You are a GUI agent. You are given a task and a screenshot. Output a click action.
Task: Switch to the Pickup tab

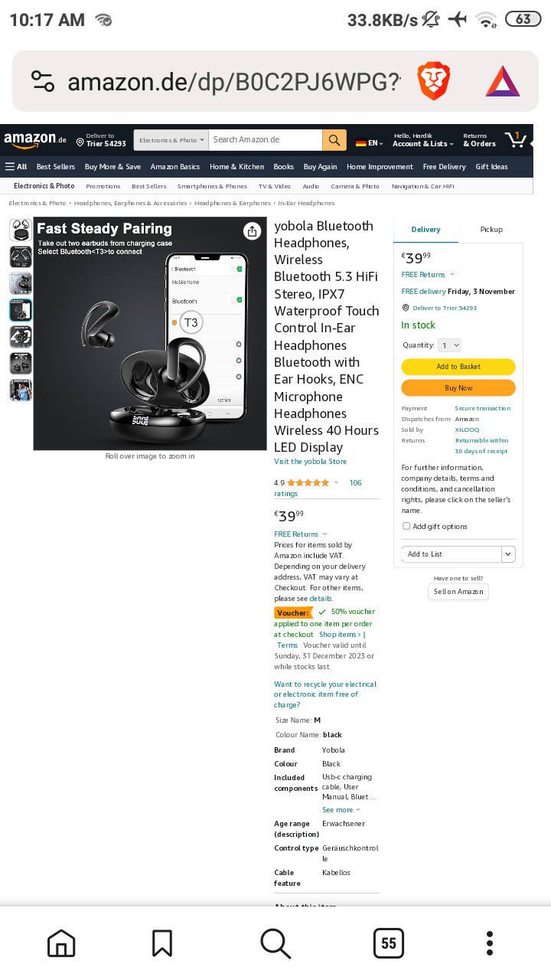coord(491,229)
